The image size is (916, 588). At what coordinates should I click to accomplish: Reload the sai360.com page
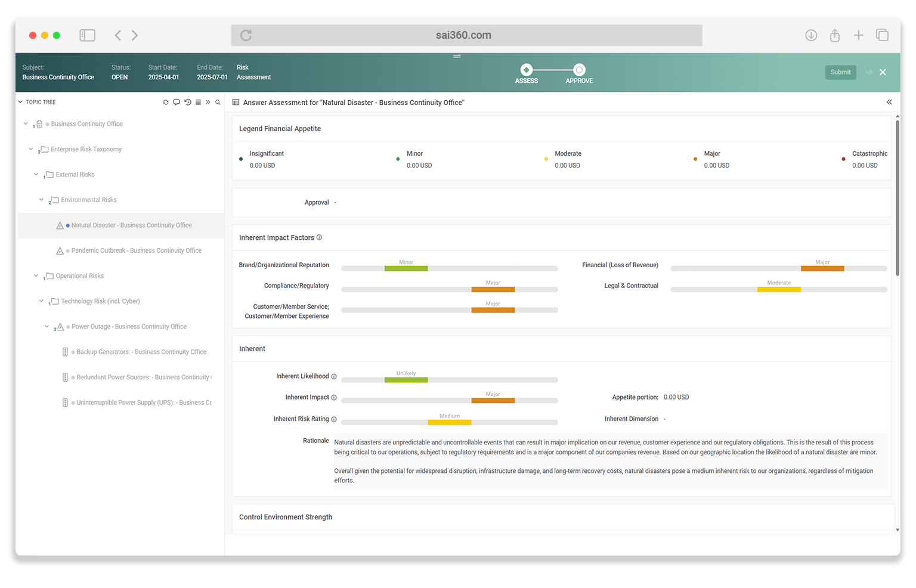[246, 35]
